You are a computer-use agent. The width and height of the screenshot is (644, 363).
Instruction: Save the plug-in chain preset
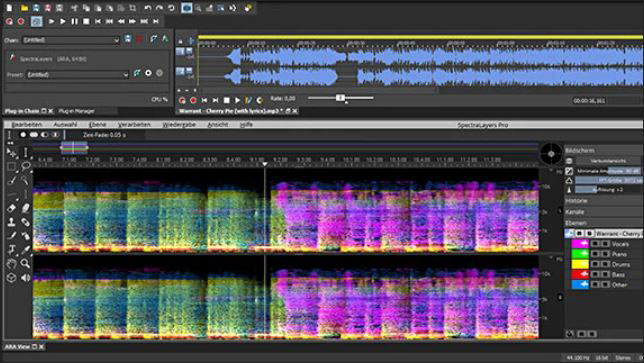(128, 39)
